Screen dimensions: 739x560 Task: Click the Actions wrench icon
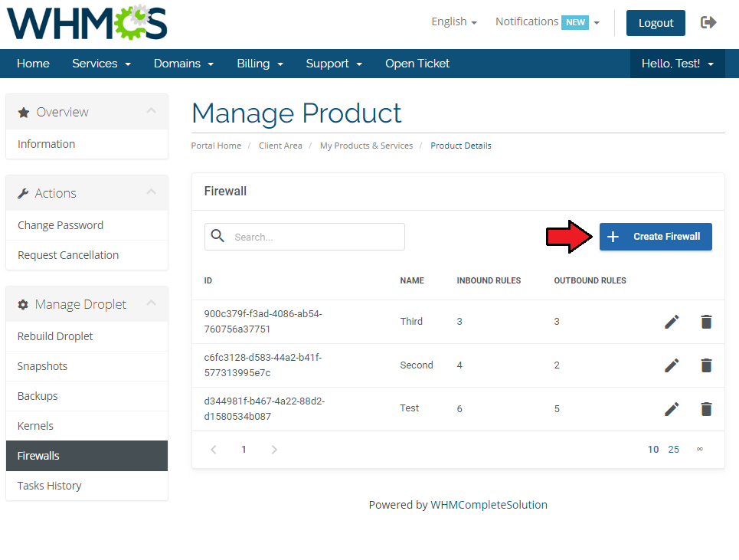(23, 194)
